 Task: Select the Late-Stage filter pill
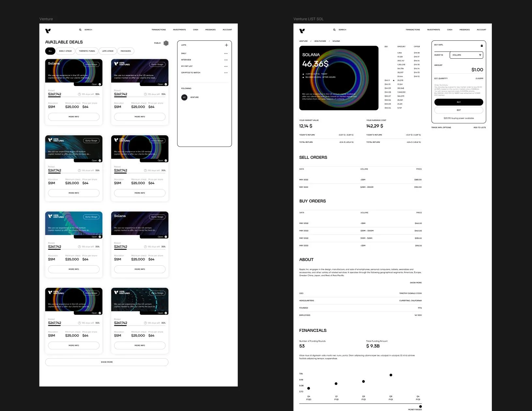click(x=108, y=51)
